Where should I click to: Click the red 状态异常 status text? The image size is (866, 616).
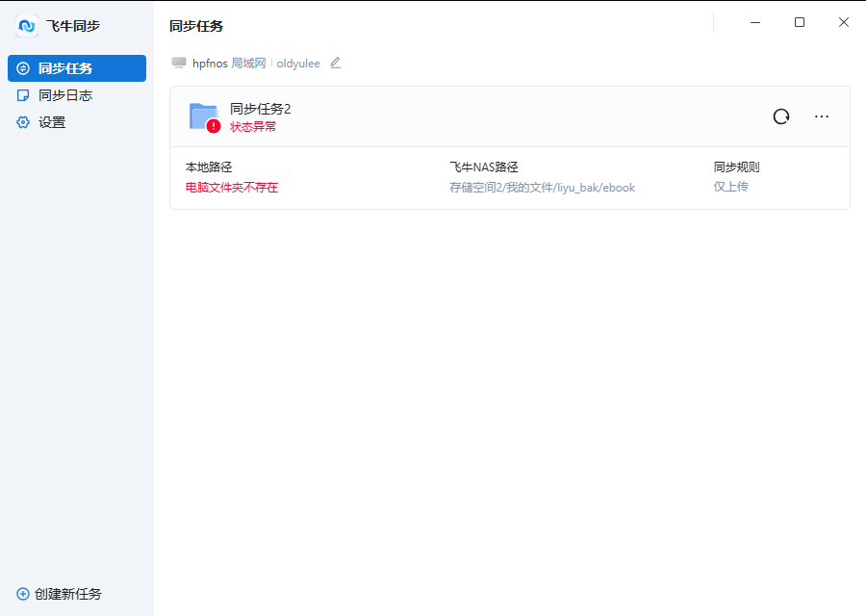pos(252,126)
